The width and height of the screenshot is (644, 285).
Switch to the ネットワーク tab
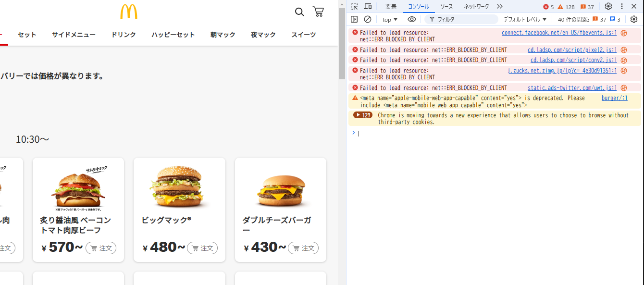475,6
